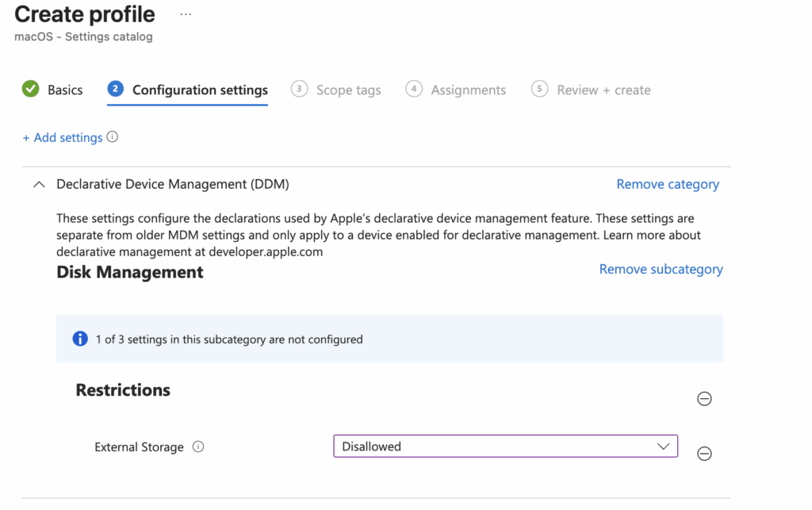Click the info icon beside Add settings
The width and height of the screenshot is (812, 510).
[112, 136]
